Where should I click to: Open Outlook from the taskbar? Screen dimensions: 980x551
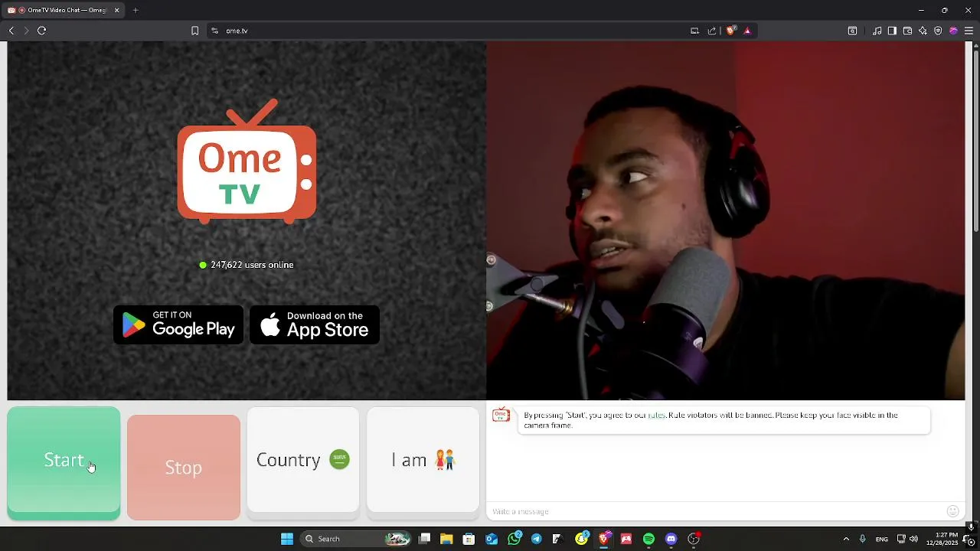click(x=492, y=539)
